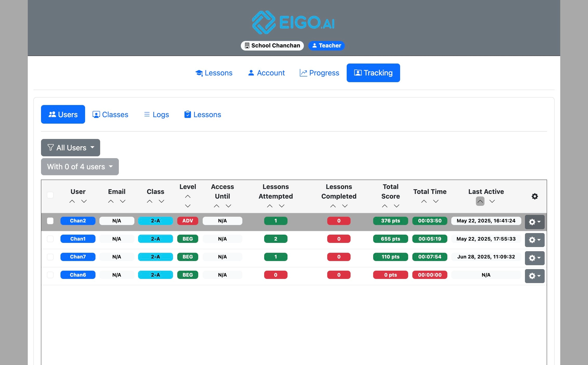Click Chan1's 655 pts score
588x365 pixels.
[x=391, y=239]
